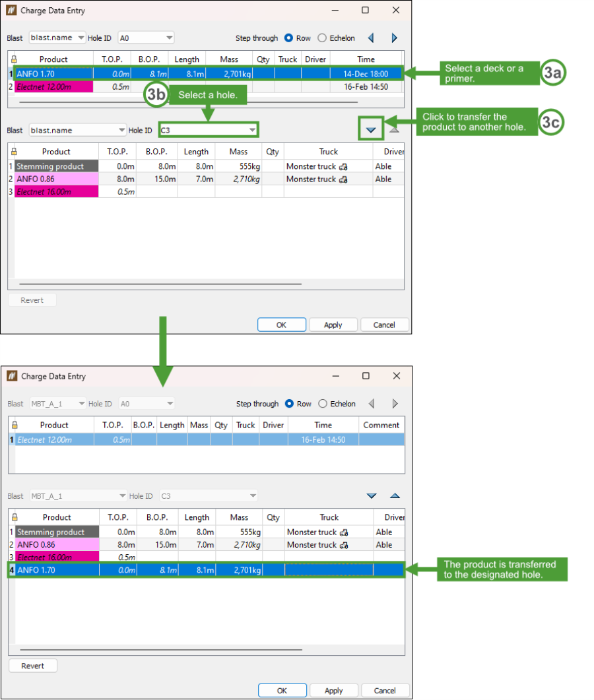The height and width of the screenshot is (700, 594).
Task: Open Hole ID C3 dropdown in upper window
Action: [208, 130]
